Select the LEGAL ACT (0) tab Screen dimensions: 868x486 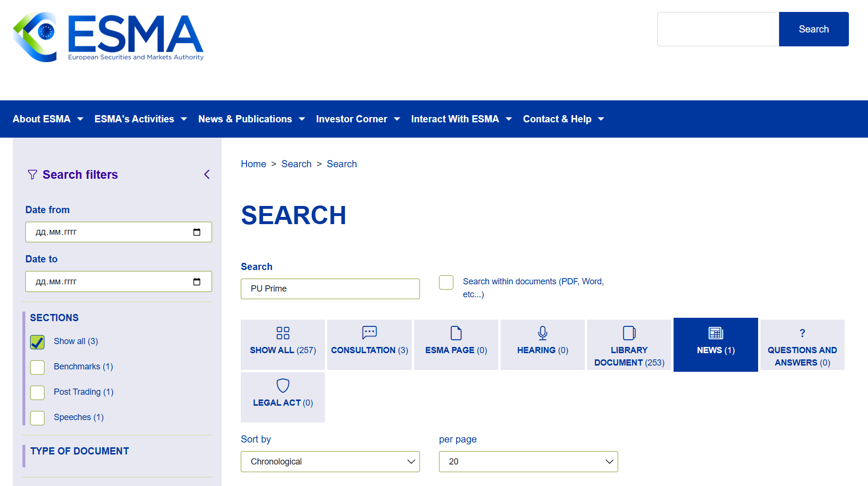click(x=283, y=397)
